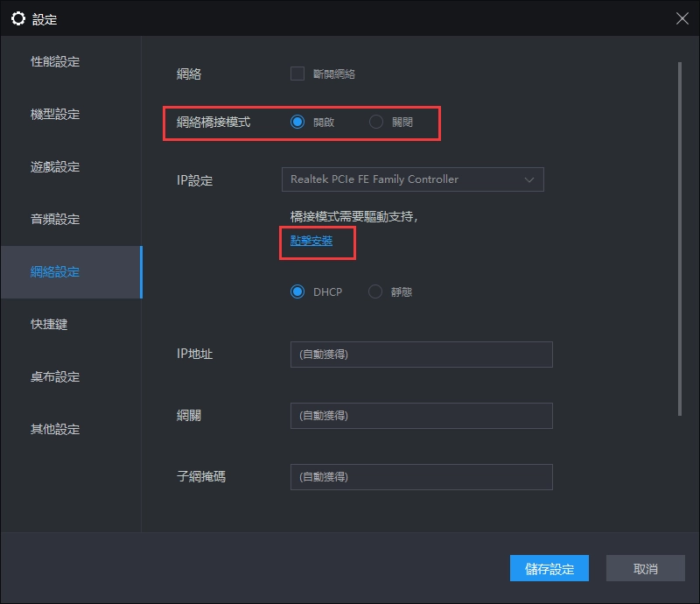The height and width of the screenshot is (604, 700).
Task: Select the 快捷鍵 tab
Action: [49, 324]
